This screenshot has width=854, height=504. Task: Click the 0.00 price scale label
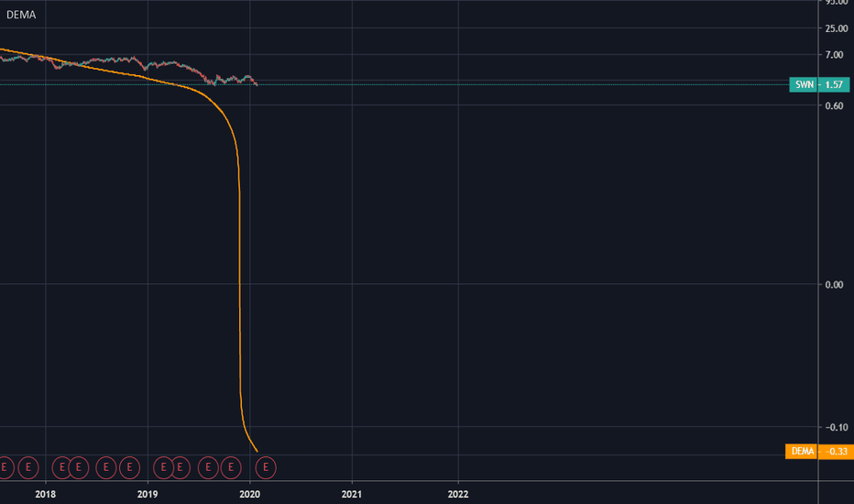[834, 284]
